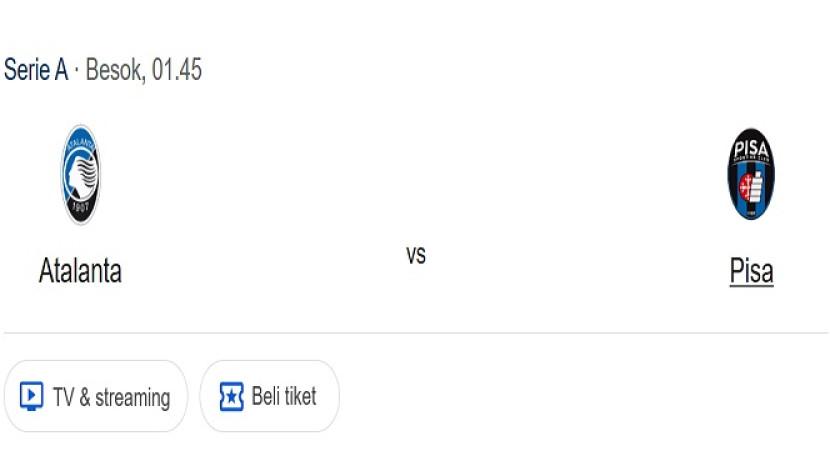
Task: Open the Atalanta team name
Action: (80, 271)
